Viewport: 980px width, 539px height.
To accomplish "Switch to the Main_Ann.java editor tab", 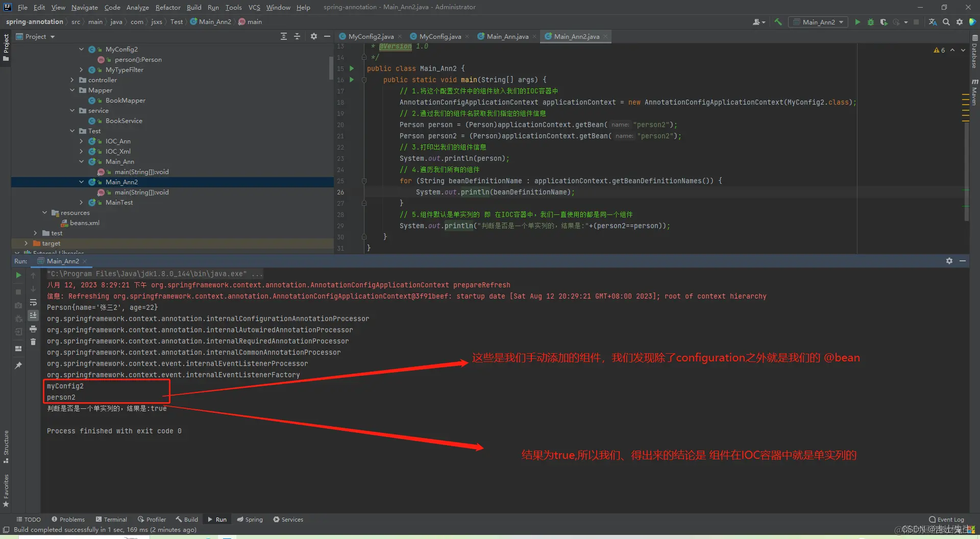I will pos(507,37).
